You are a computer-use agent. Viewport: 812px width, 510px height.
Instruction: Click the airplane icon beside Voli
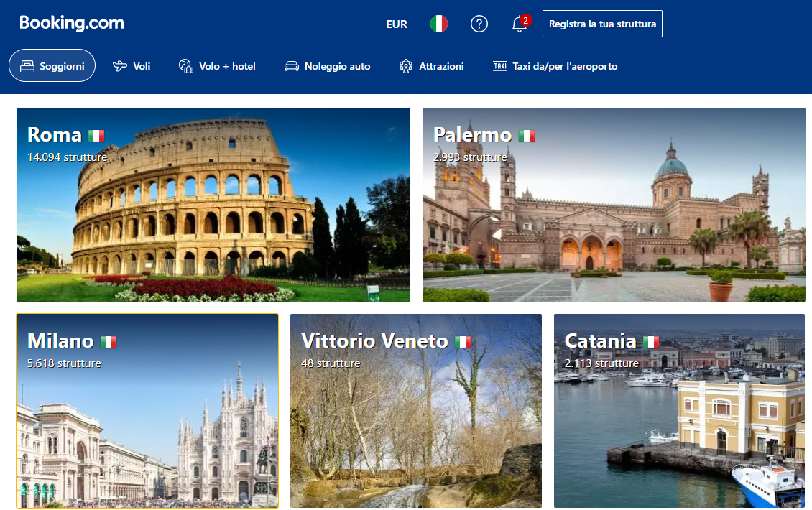[119, 66]
